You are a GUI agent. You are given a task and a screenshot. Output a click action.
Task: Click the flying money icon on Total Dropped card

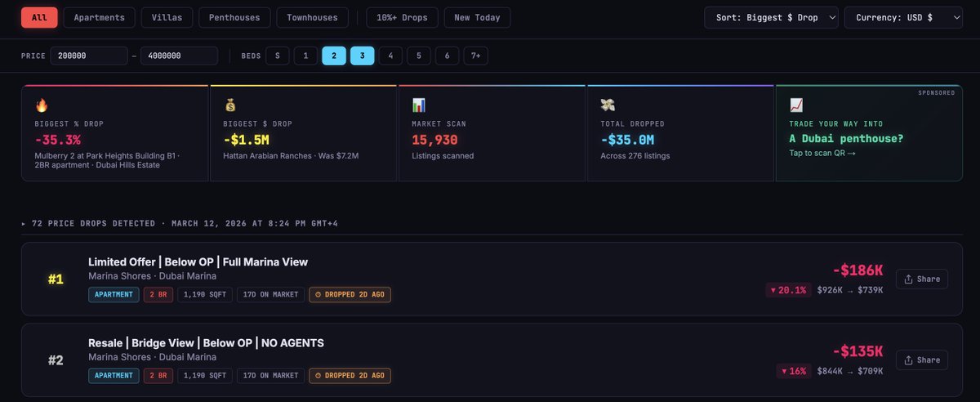coord(607,105)
